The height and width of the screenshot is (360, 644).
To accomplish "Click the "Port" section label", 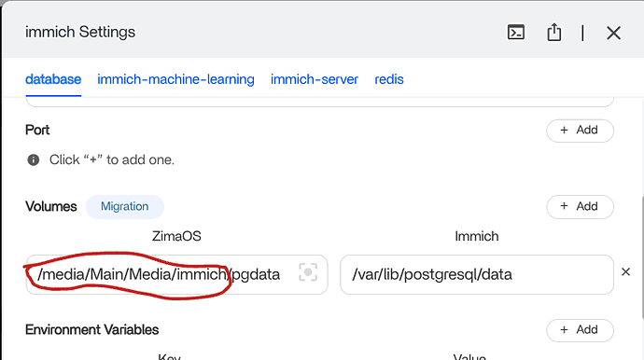I will (x=37, y=131).
